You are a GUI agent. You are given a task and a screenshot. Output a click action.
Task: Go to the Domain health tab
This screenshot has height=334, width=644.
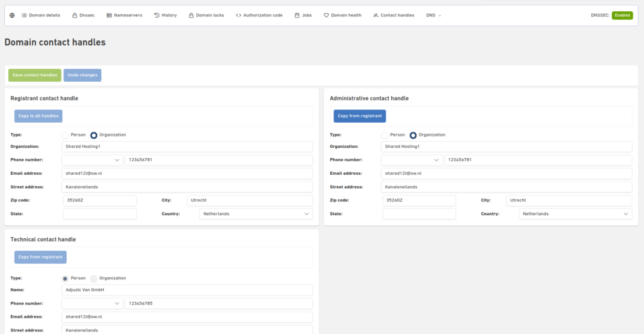(x=343, y=15)
